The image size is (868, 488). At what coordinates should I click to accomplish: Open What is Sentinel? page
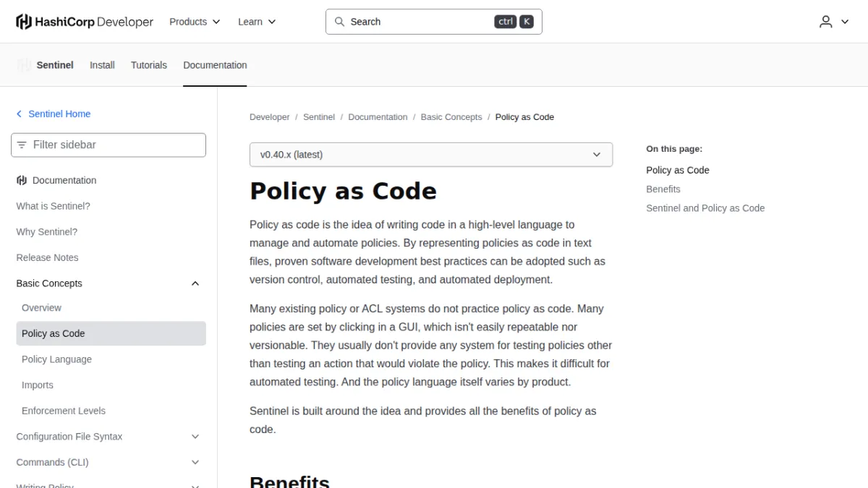pyautogui.click(x=54, y=206)
